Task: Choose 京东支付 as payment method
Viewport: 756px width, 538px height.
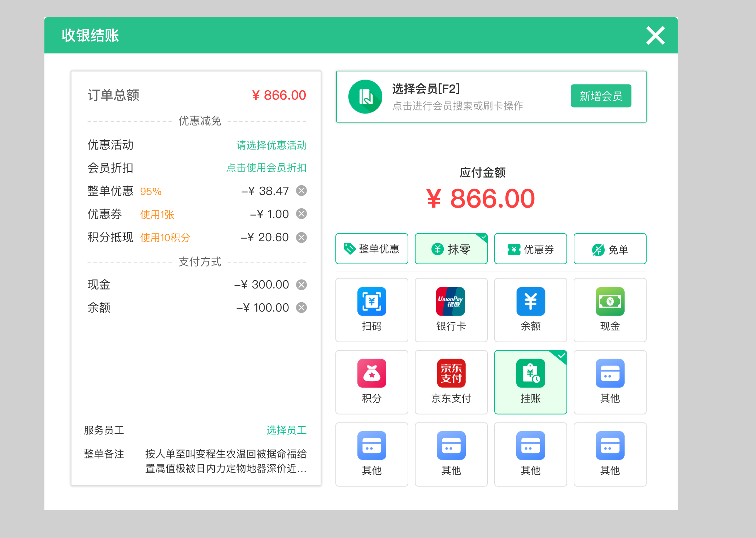Action: click(451, 382)
